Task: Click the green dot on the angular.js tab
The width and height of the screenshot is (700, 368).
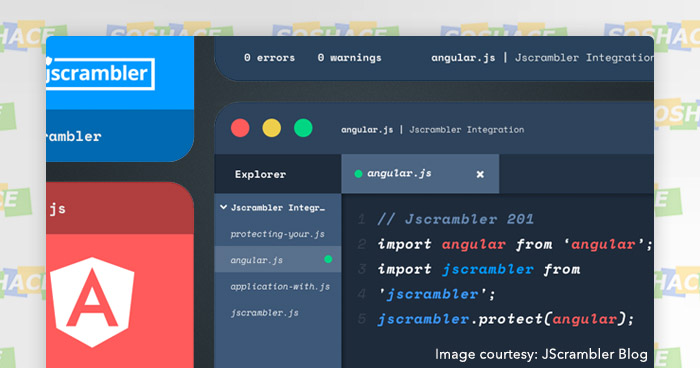Action: (x=358, y=174)
